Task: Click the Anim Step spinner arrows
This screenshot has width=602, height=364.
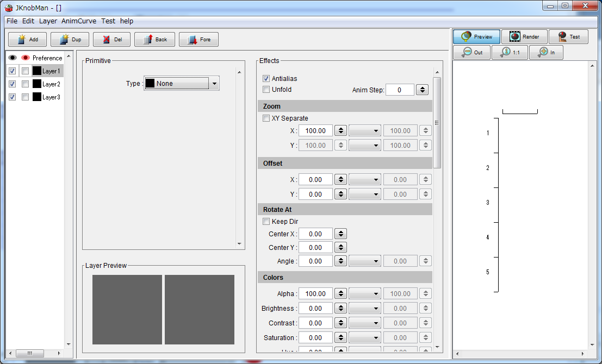Action: [x=423, y=90]
